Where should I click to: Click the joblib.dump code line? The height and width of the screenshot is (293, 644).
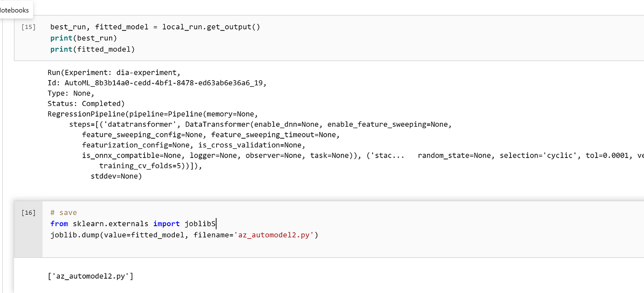pyautogui.click(x=138, y=234)
